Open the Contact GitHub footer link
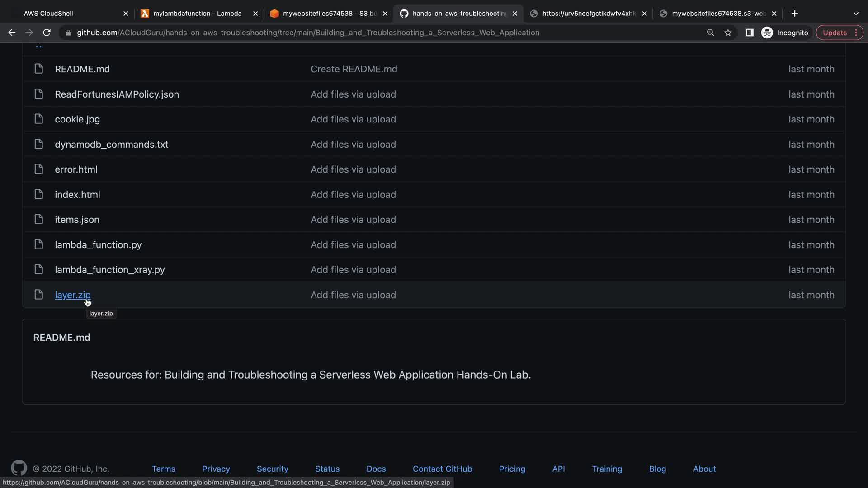This screenshot has height=488, width=868. click(x=442, y=469)
